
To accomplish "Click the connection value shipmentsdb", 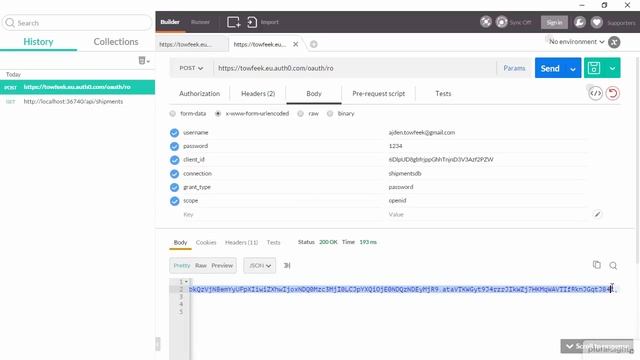I will pyautogui.click(x=405, y=173).
